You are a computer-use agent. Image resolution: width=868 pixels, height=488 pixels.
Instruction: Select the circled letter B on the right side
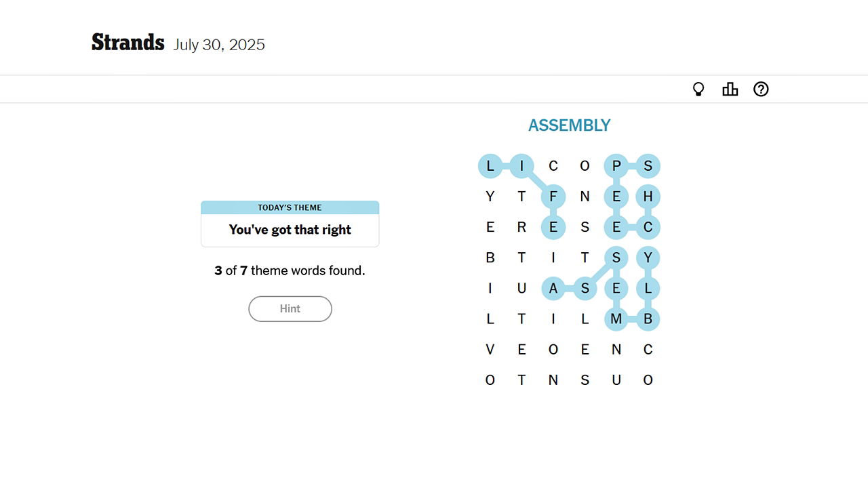[x=648, y=319]
